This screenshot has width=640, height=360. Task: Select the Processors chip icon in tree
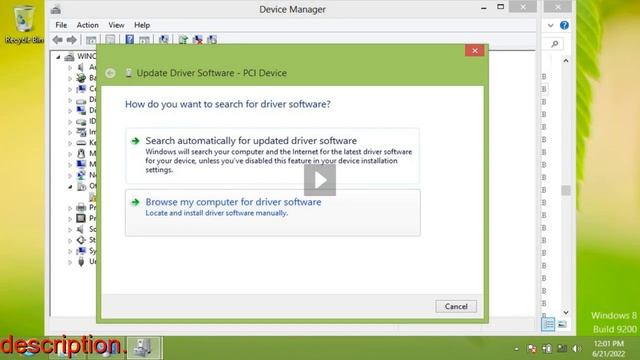(81, 218)
